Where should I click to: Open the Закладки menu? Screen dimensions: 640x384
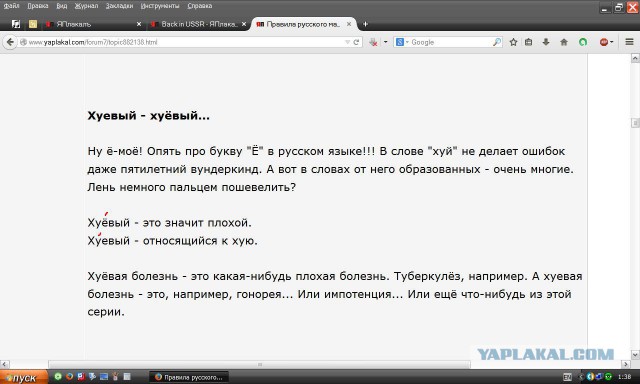[x=119, y=6]
